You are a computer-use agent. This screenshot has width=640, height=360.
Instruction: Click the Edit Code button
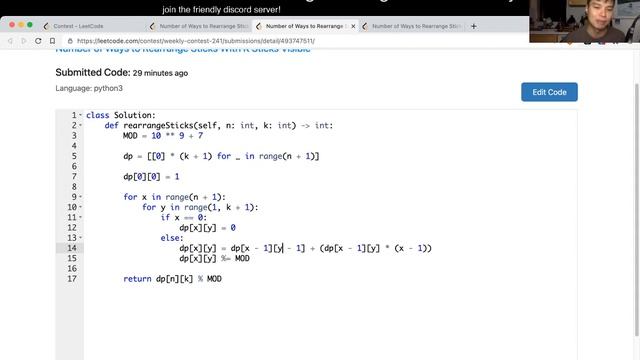point(549,92)
